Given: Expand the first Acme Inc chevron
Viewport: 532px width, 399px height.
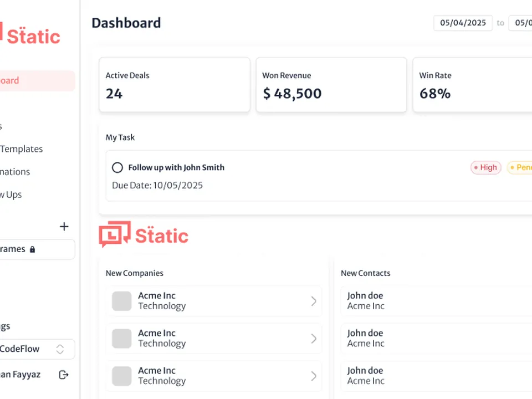Looking at the screenshot, I should tap(314, 301).
